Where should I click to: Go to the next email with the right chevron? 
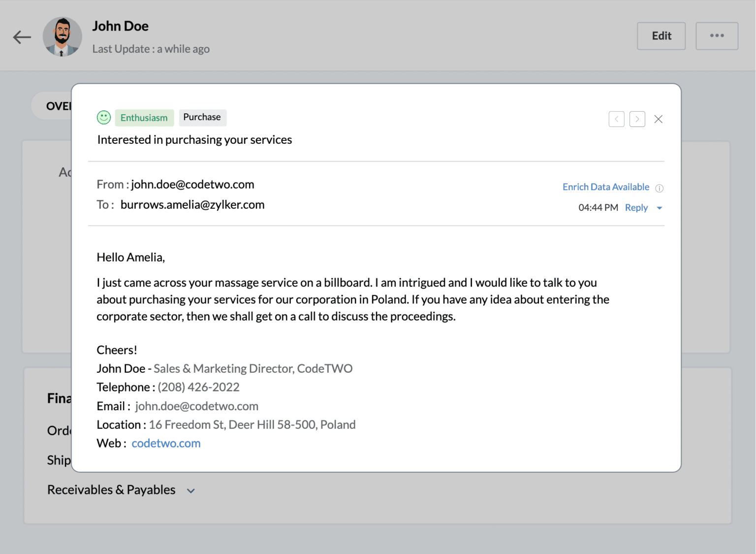coord(637,119)
